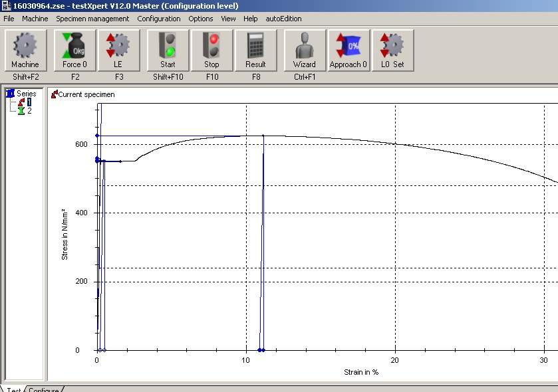This screenshot has width=558, height=392.
Task: Select the Series root node
Action: coord(27,94)
